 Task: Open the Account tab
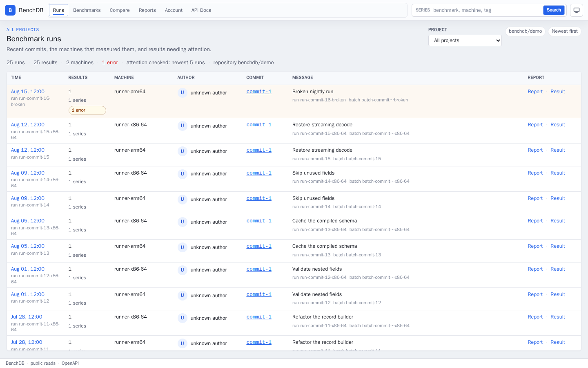click(174, 10)
